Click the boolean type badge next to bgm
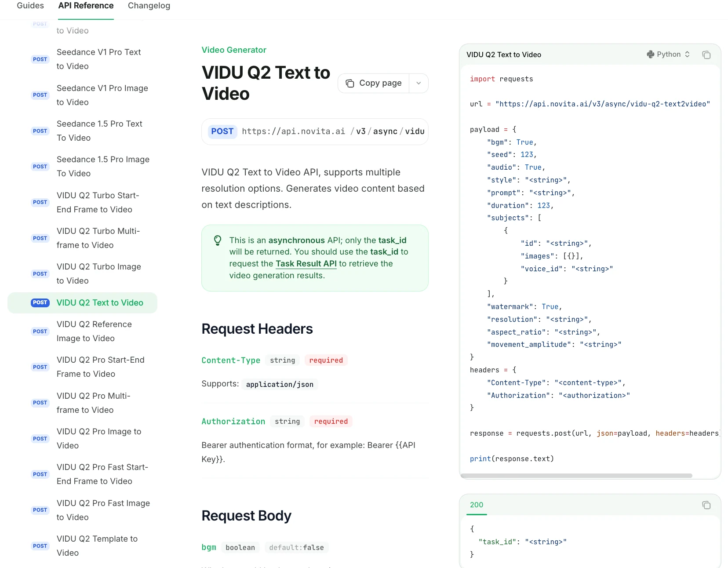The image size is (728, 568). tap(240, 548)
